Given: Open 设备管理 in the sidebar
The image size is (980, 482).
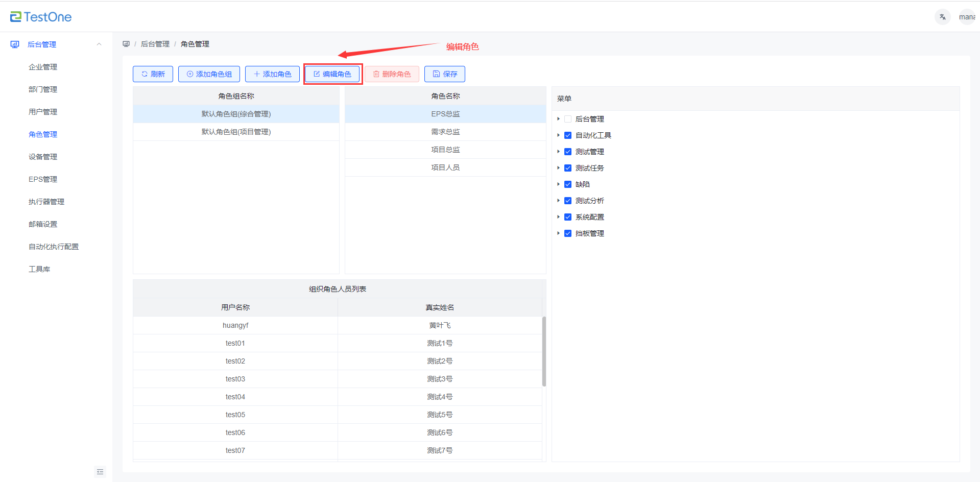Looking at the screenshot, I should tap(43, 157).
